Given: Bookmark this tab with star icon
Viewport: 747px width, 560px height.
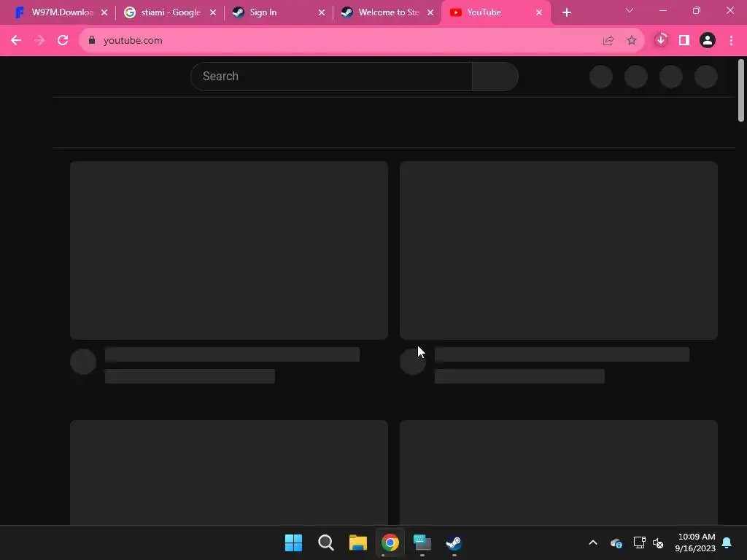Looking at the screenshot, I should click(x=632, y=41).
